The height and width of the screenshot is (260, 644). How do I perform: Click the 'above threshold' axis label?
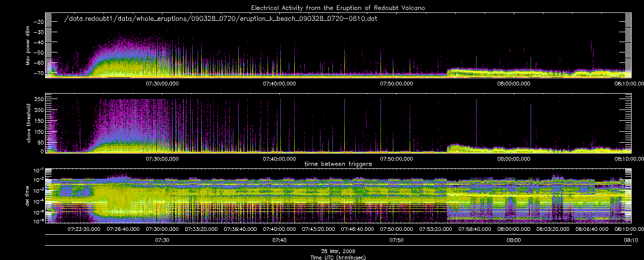[x=28, y=122]
